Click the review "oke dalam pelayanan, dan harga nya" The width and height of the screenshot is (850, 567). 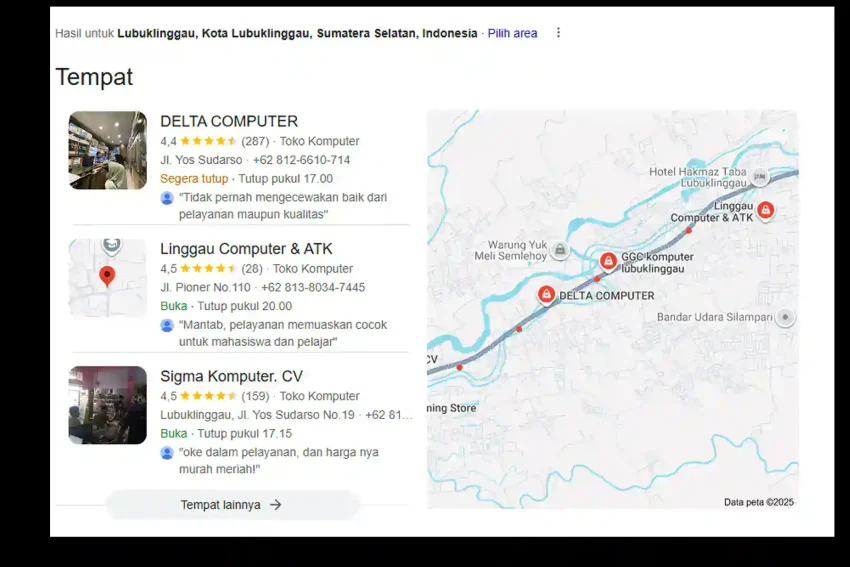[279, 452]
